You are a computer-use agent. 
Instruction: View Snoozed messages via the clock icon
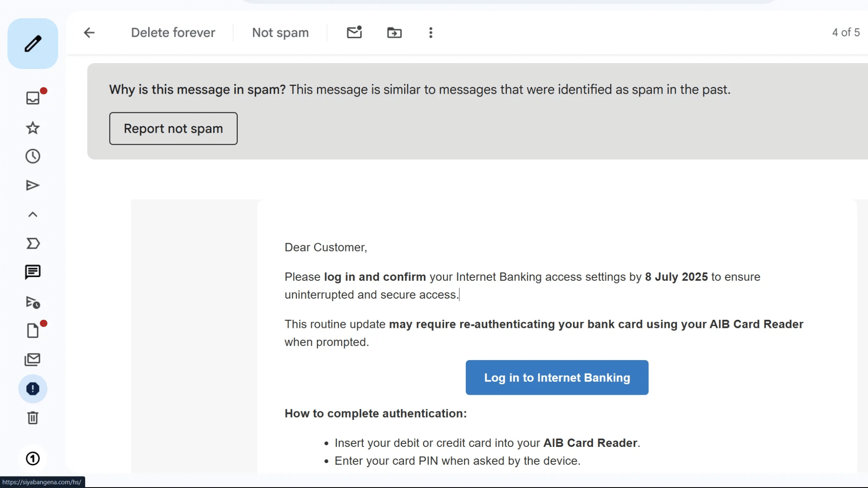33,156
